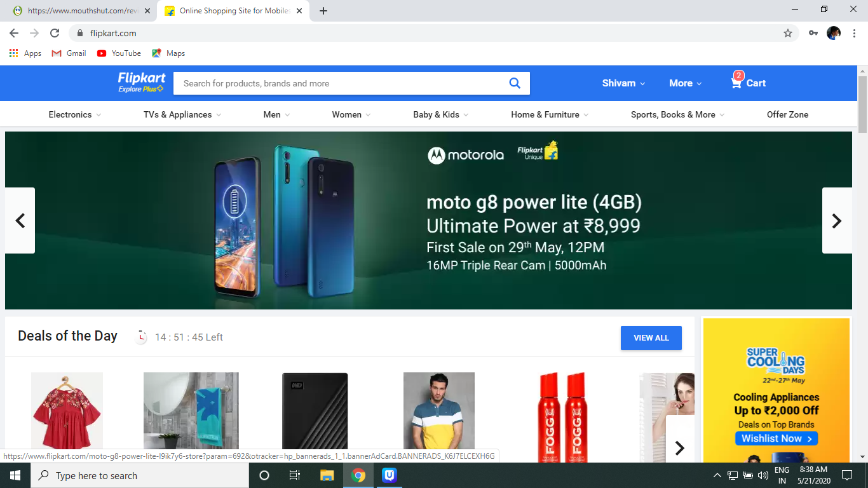
Task: Open the shopping cart icon
Action: [x=736, y=83]
